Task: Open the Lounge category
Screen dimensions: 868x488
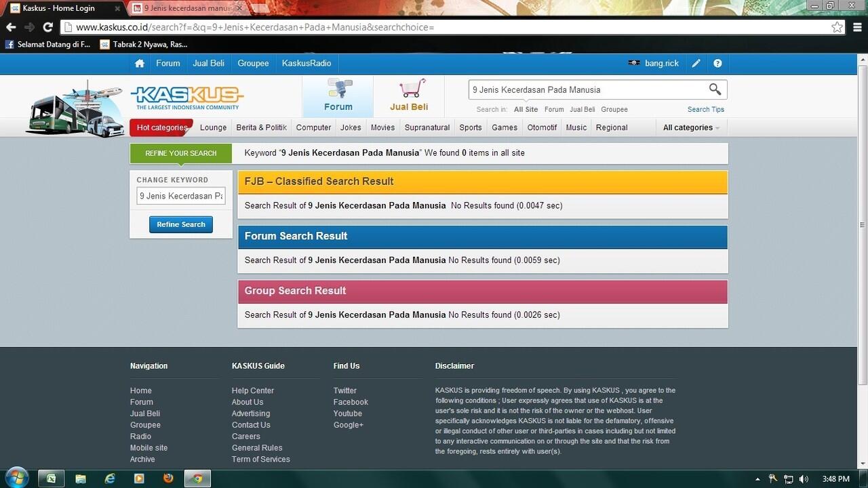Action: [214, 127]
